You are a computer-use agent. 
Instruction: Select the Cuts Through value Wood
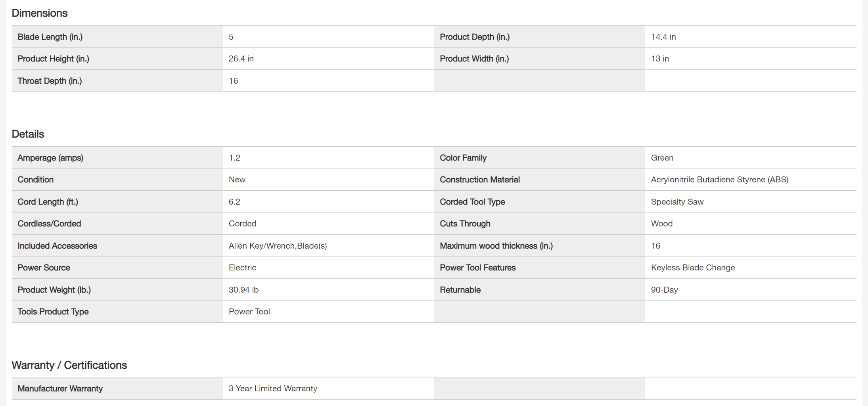[x=661, y=224]
